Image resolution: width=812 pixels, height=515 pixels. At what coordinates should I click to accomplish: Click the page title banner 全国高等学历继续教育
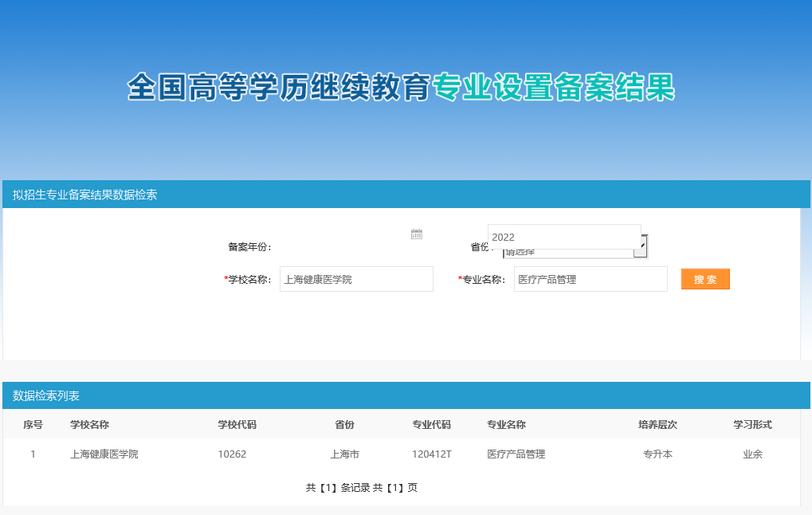pos(279,88)
